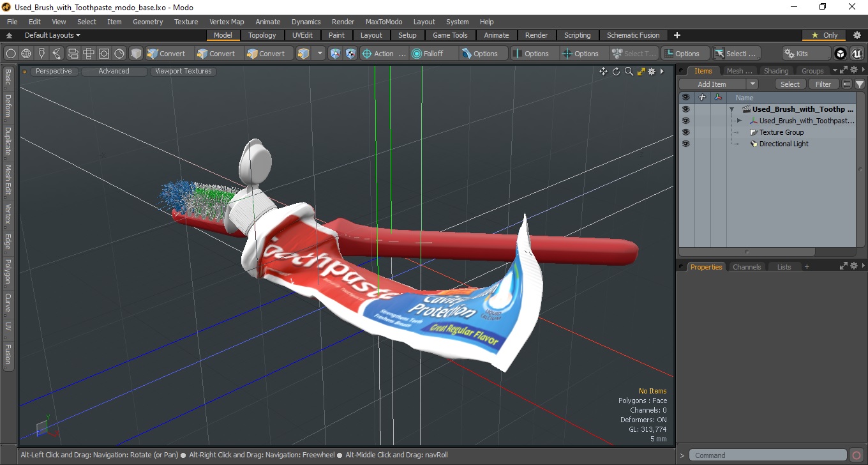This screenshot has width=868, height=465.
Task: Click the square with circle icon
Action: 103,54
